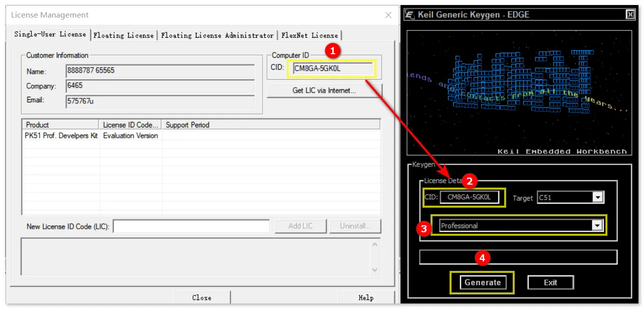The image size is (644, 309).
Task: Click the CID field in the Keygen
Action: pyautogui.click(x=470, y=198)
